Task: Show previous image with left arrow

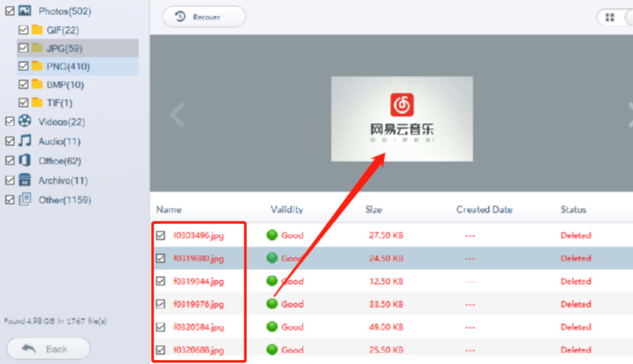Action: [x=177, y=115]
